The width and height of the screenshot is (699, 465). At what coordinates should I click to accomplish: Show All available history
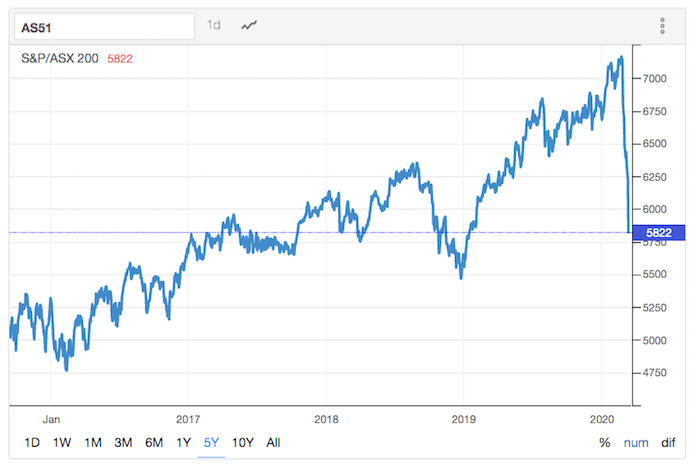[273, 443]
